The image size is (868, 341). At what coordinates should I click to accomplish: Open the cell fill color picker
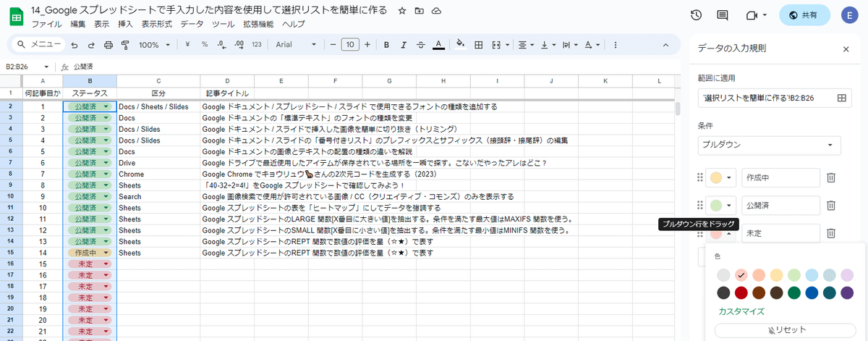point(460,45)
